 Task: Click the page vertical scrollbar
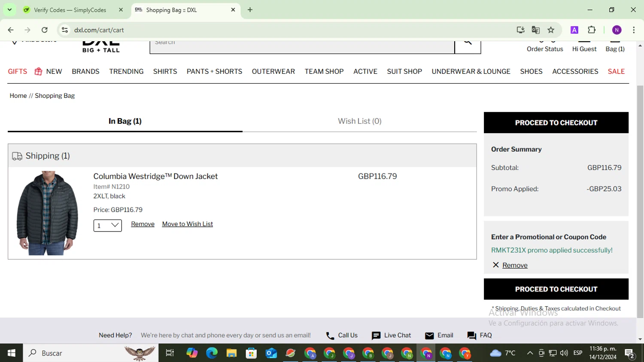click(x=640, y=202)
